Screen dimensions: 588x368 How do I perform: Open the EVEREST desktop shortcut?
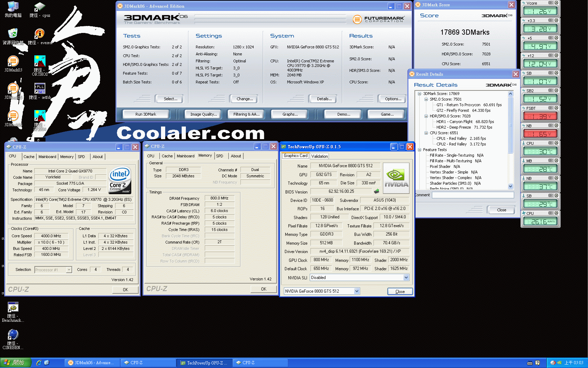(x=40, y=34)
